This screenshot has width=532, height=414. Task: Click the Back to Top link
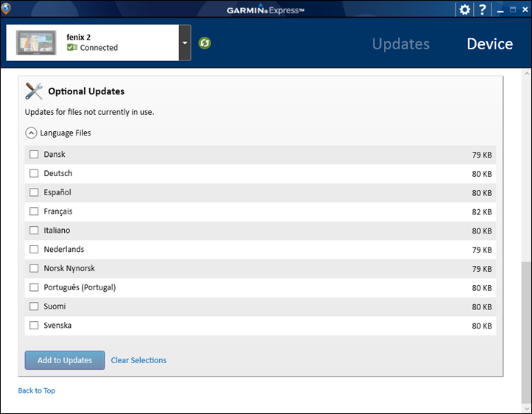click(37, 390)
